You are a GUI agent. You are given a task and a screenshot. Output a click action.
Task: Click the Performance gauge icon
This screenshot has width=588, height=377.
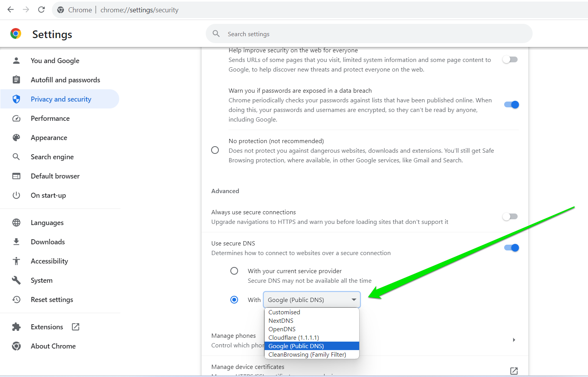(x=16, y=118)
